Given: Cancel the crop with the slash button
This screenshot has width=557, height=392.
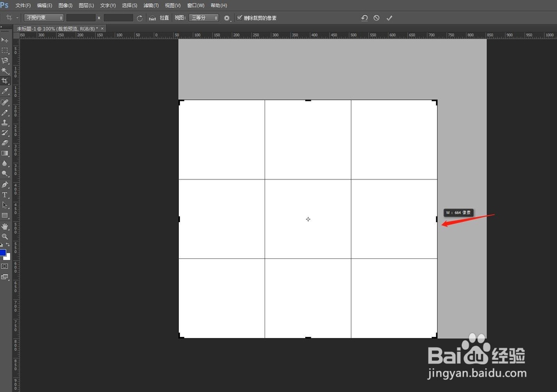Looking at the screenshot, I should point(377,17).
